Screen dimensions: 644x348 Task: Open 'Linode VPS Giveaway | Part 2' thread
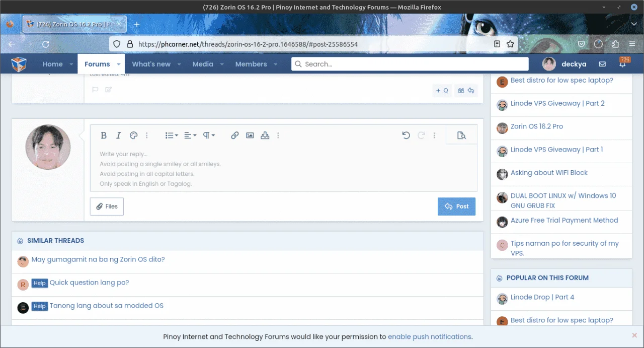[x=557, y=103]
